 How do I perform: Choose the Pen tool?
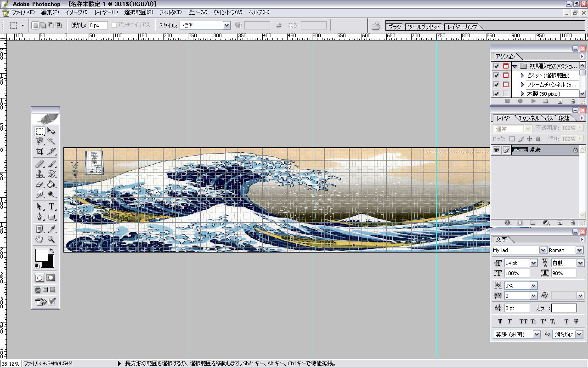(x=40, y=217)
